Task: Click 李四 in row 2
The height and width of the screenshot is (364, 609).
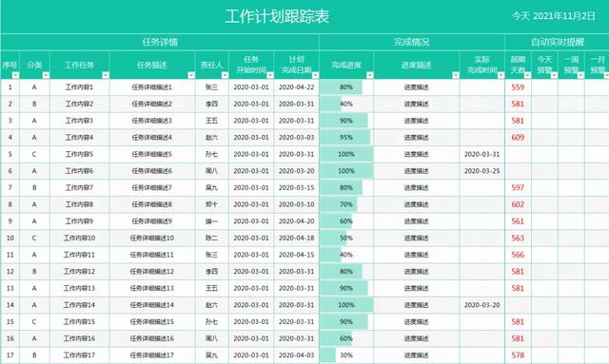Action: click(x=211, y=104)
